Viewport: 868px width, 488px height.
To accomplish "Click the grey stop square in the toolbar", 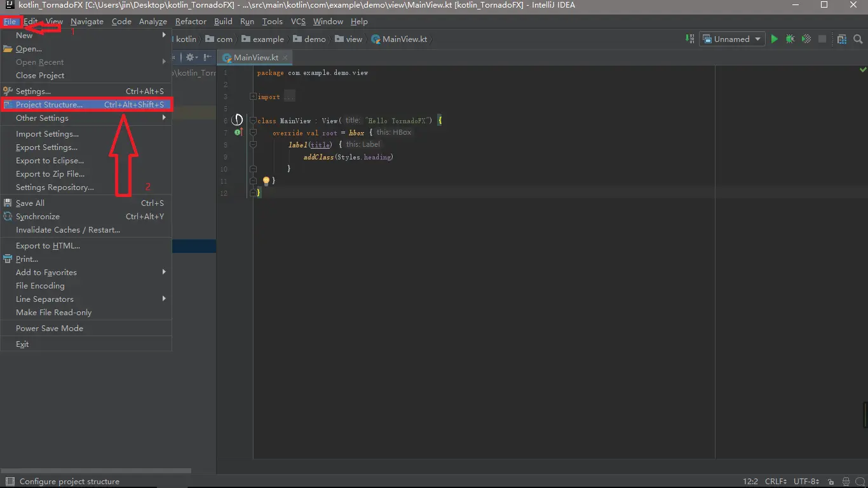I will click(x=822, y=39).
